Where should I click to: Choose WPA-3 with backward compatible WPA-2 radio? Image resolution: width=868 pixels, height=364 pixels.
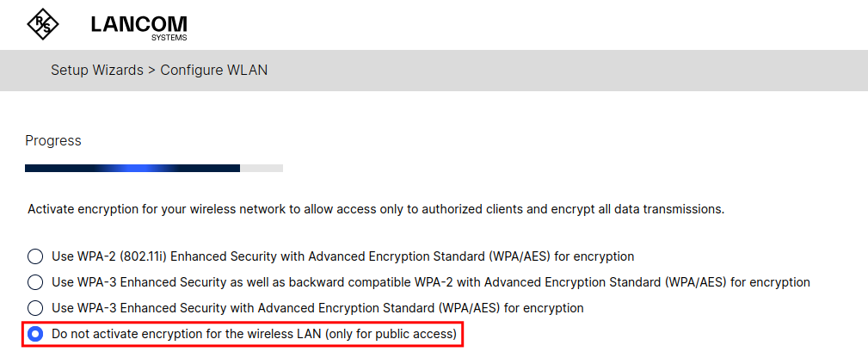tap(35, 282)
